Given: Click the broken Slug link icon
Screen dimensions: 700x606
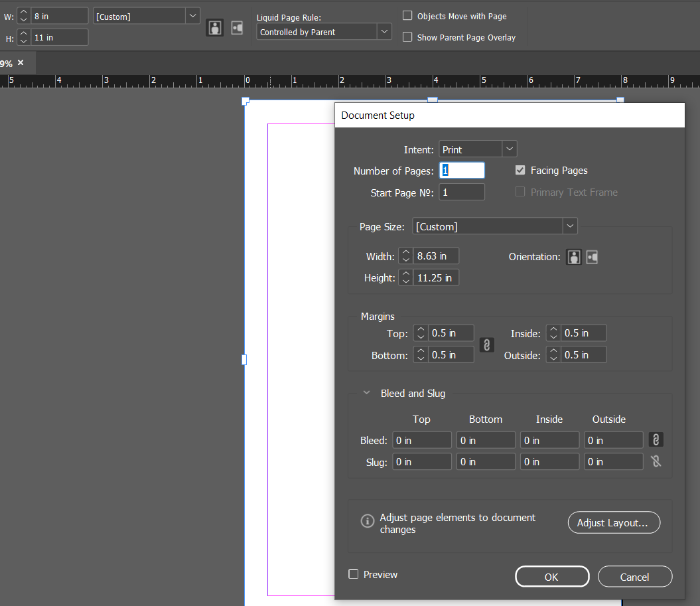Looking at the screenshot, I should [x=655, y=461].
